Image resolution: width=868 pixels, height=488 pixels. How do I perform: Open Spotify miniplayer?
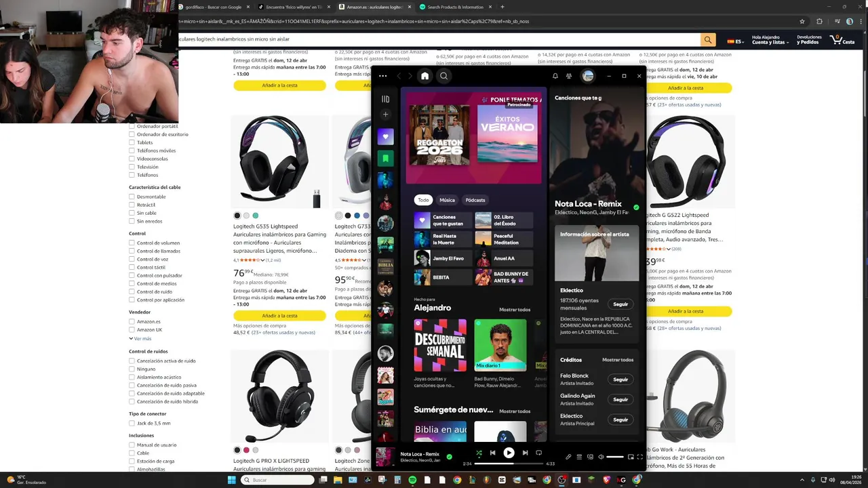(x=631, y=457)
